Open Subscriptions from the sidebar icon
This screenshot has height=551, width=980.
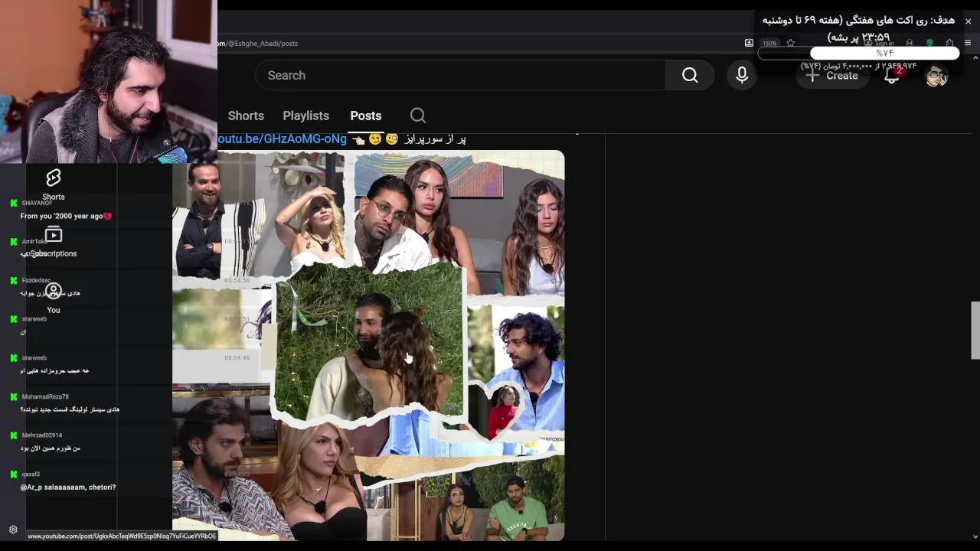54,242
